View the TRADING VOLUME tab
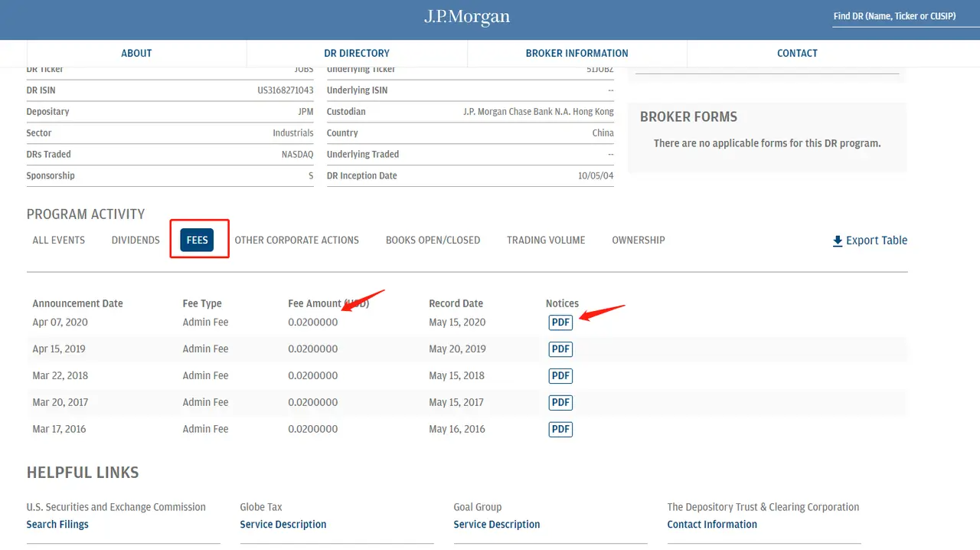980x550 pixels. 546,241
